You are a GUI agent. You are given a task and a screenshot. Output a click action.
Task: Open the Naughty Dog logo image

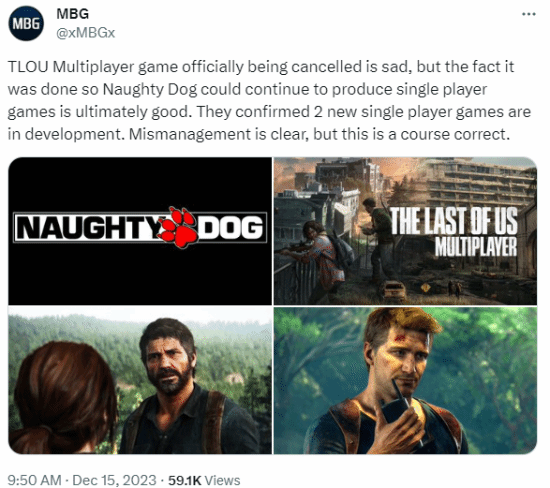[140, 231]
